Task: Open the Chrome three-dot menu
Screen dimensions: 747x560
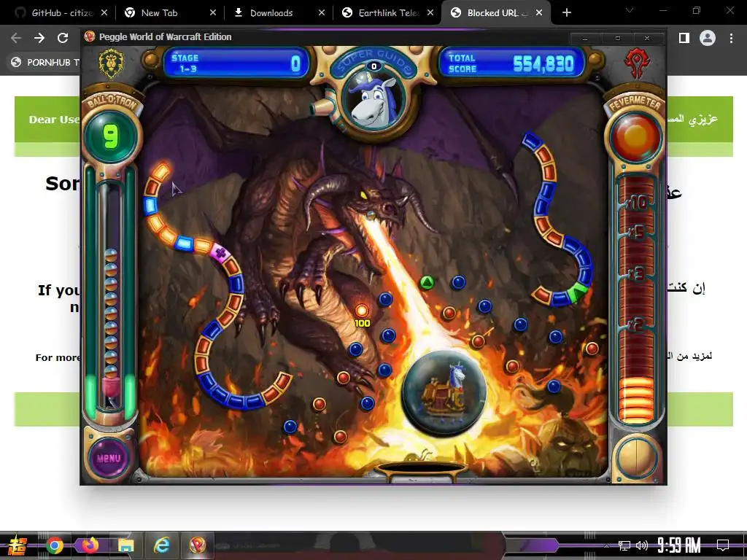Action: 731,38
